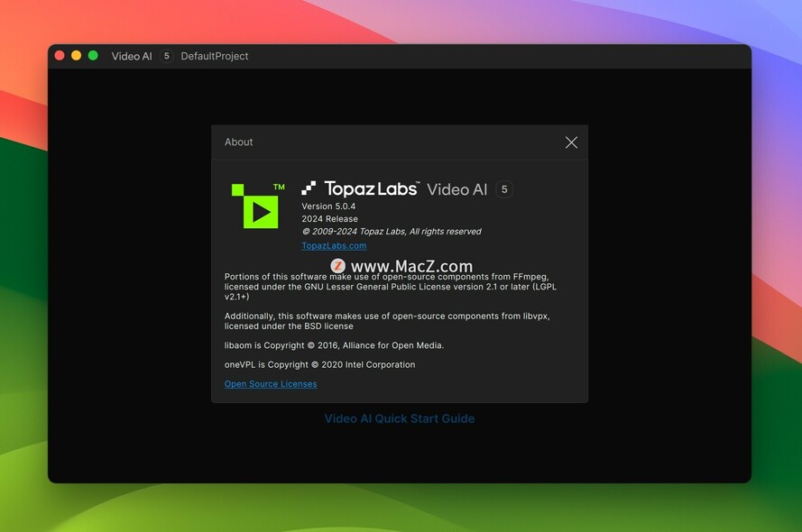Screen dimensions: 802x532
Task: Click the version 5 badge in the title bar
Action: pyautogui.click(x=166, y=56)
